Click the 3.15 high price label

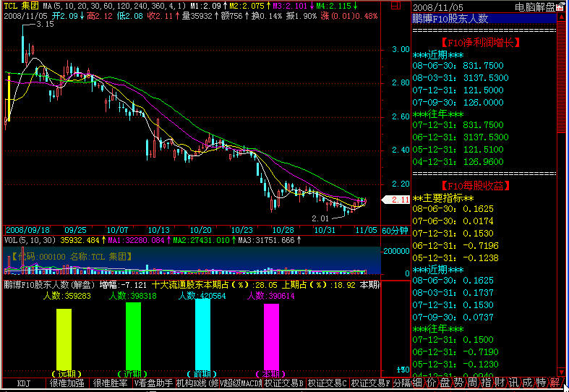pos(45,24)
